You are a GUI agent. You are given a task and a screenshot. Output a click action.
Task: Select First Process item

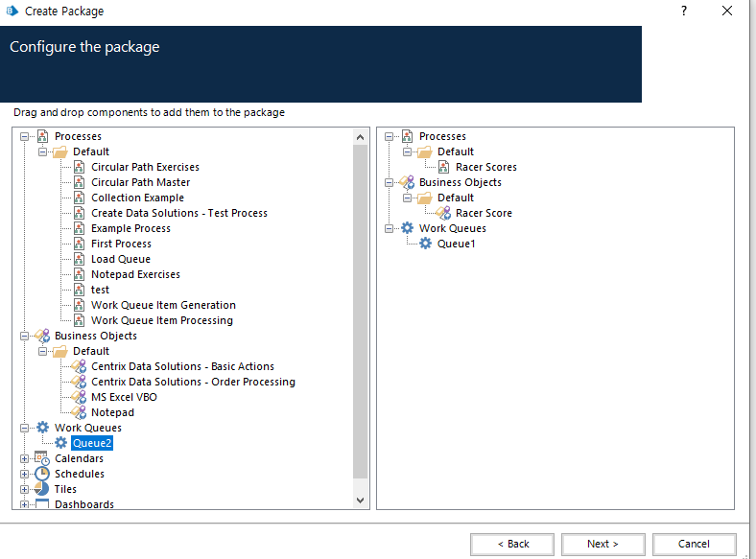[x=121, y=244]
